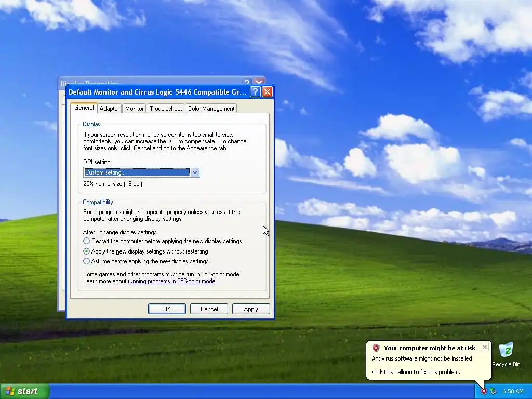Screen dimensions: 532x399
Task: Click the red security shield tray icon
Action: click(x=484, y=392)
